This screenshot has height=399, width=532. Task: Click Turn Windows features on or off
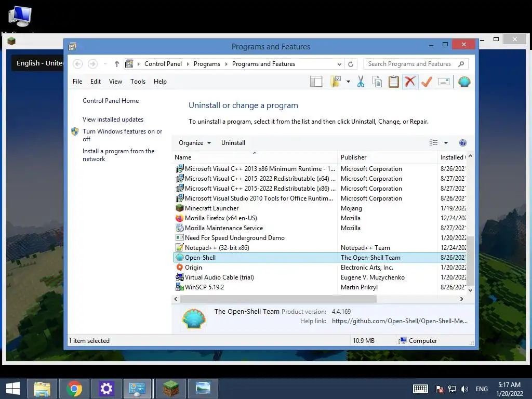tap(122, 135)
